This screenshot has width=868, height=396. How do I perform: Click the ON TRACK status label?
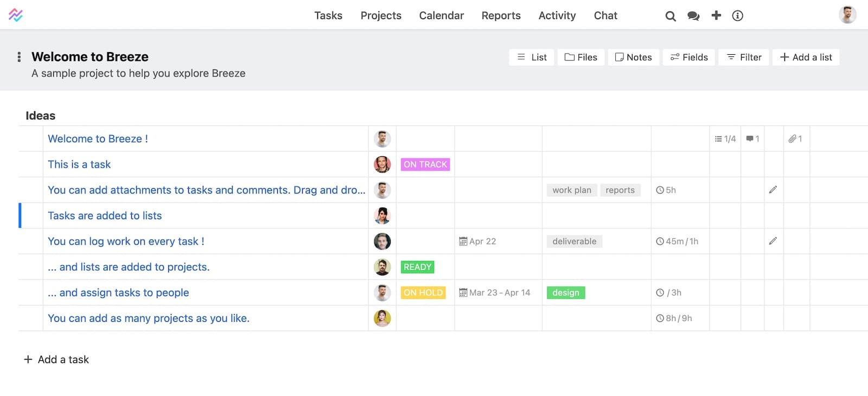pos(425,164)
